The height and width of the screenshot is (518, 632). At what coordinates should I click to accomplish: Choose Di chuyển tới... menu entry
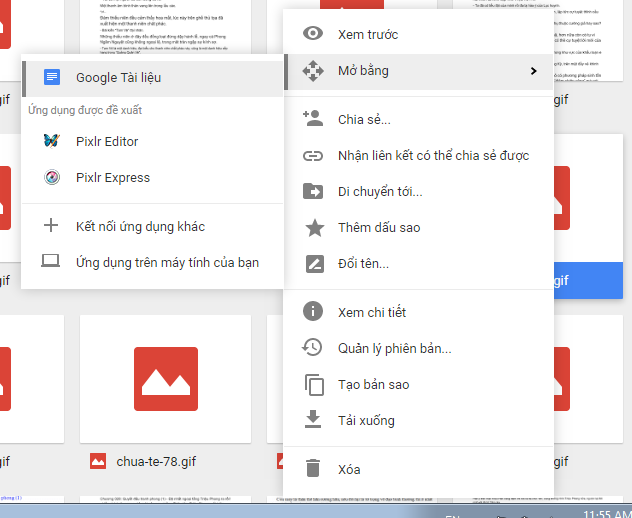tap(380, 192)
